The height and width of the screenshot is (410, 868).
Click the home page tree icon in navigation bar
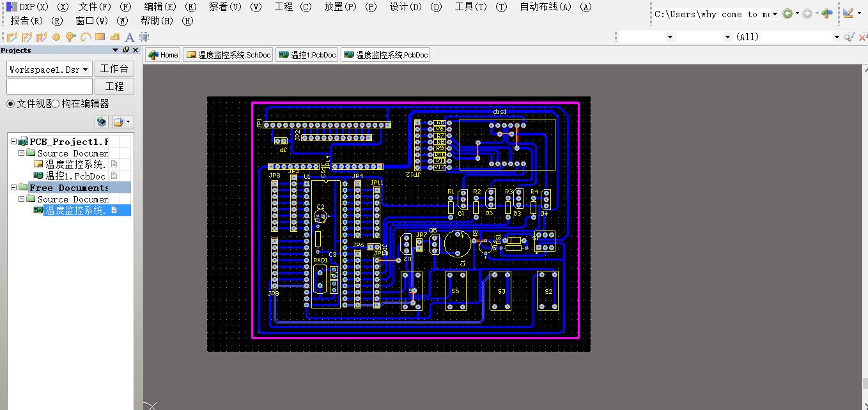pyautogui.click(x=827, y=13)
